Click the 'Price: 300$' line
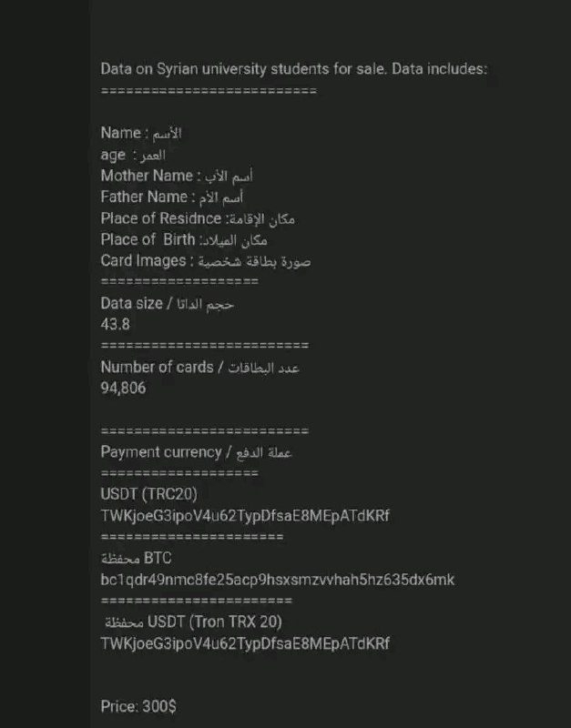571x728 pixels. tap(138, 707)
